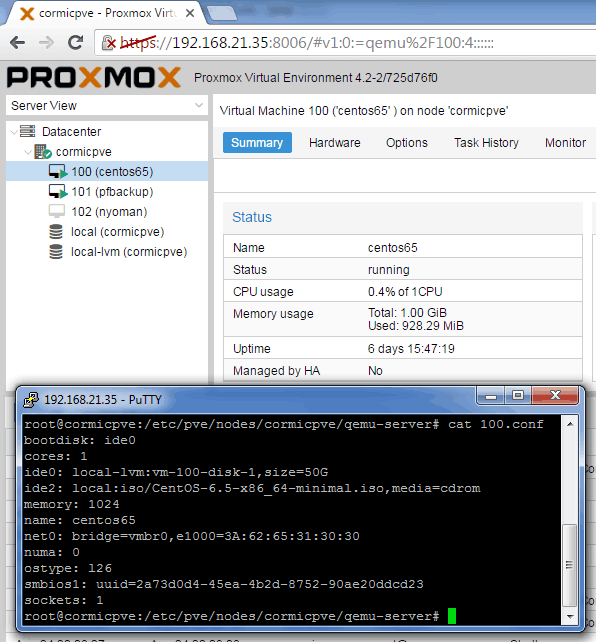
Task: Click the PuTTY scrollbar up arrow
Action: click(569, 424)
